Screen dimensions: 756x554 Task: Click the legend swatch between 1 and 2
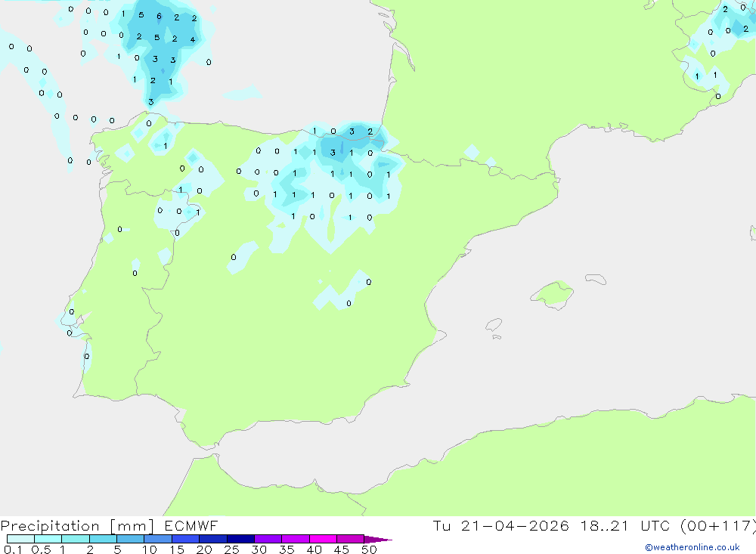(76, 539)
